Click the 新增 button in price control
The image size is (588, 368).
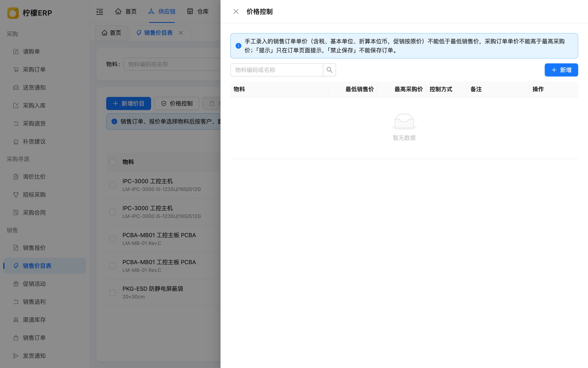pyautogui.click(x=561, y=70)
